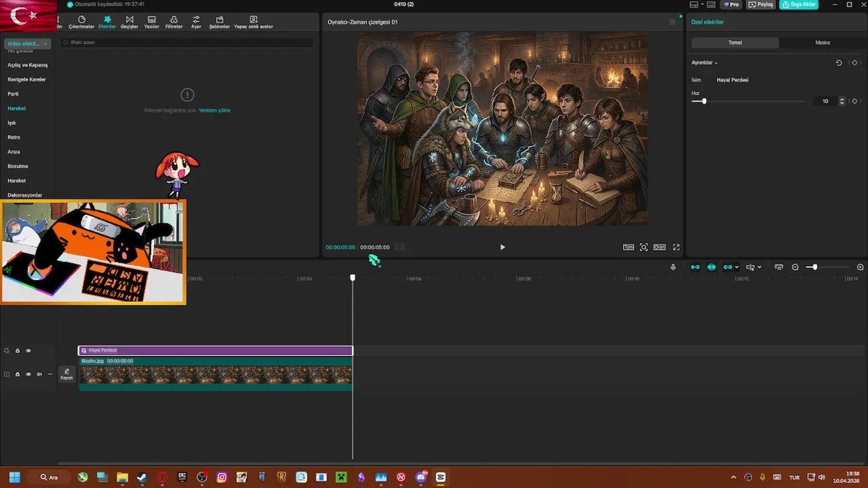Click the Hız value stepper arrows

pyautogui.click(x=842, y=101)
